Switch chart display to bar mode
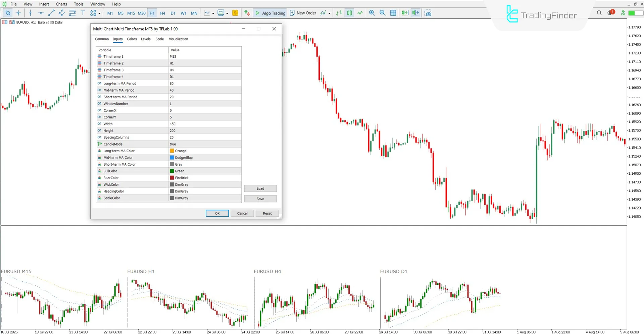The image size is (644, 334). click(339, 13)
